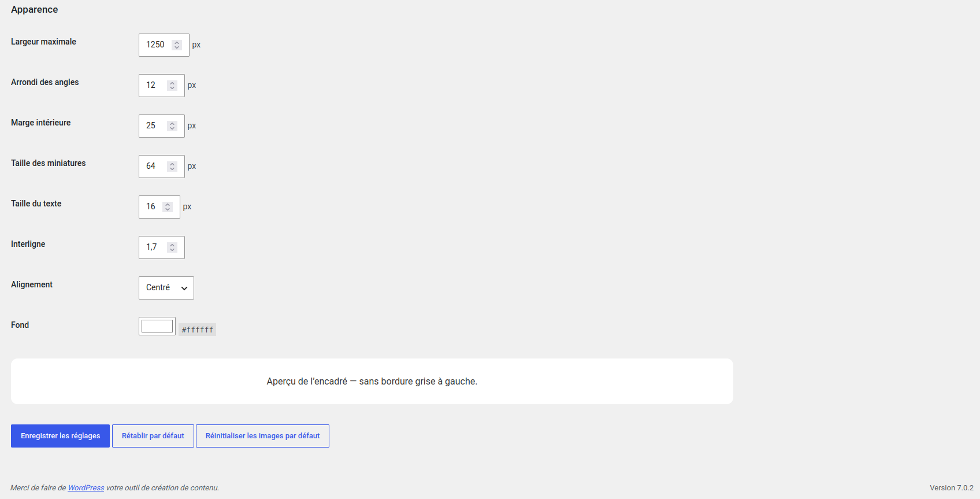Click the Largeur maximale spinner arrows

[x=177, y=45]
